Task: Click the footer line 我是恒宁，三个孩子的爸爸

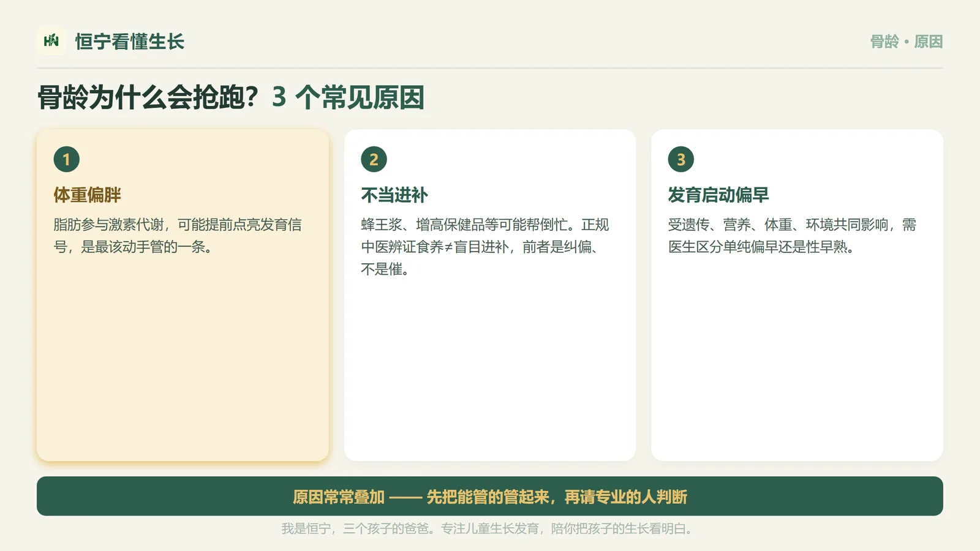Action: (x=488, y=528)
